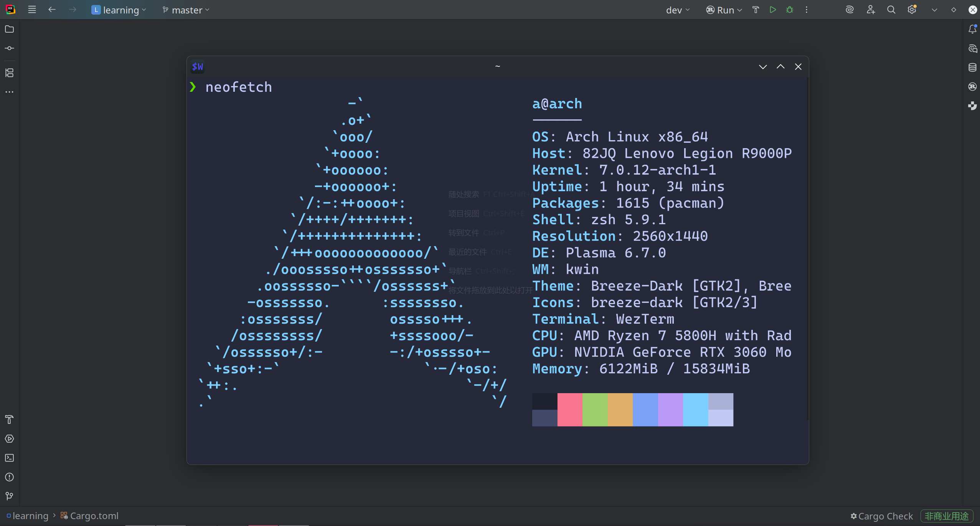Click the learning breadcrumb in status bar
Viewport: 980px width, 526px height.
pos(28,516)
